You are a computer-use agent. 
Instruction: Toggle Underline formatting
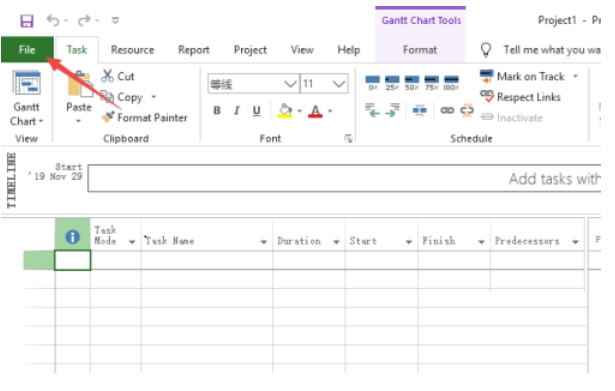coord(257,111)
